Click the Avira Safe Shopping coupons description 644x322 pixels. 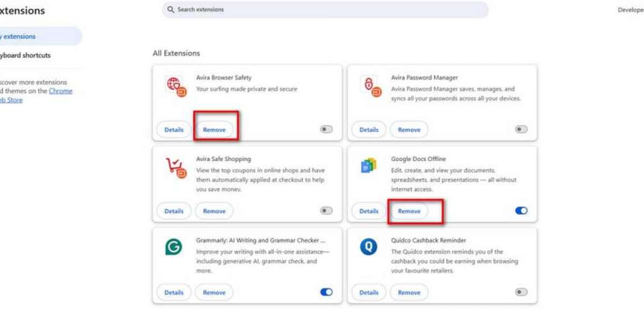click(x=261, y=180)
